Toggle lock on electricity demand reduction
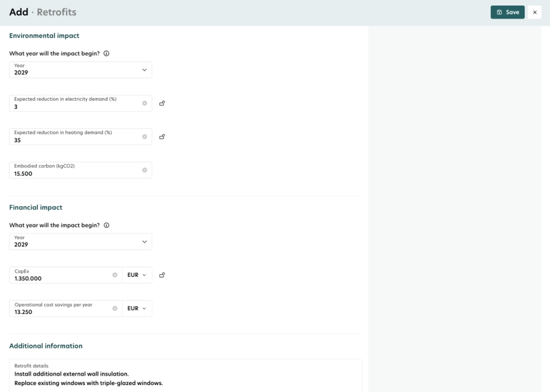Image resolution: width=550 pixels, height=392 pixels. pyautogui.click(x=162, y=103)
